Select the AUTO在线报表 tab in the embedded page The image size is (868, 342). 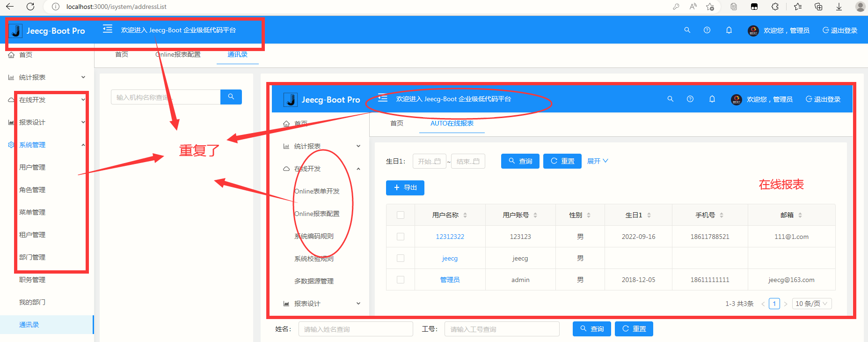452,123
